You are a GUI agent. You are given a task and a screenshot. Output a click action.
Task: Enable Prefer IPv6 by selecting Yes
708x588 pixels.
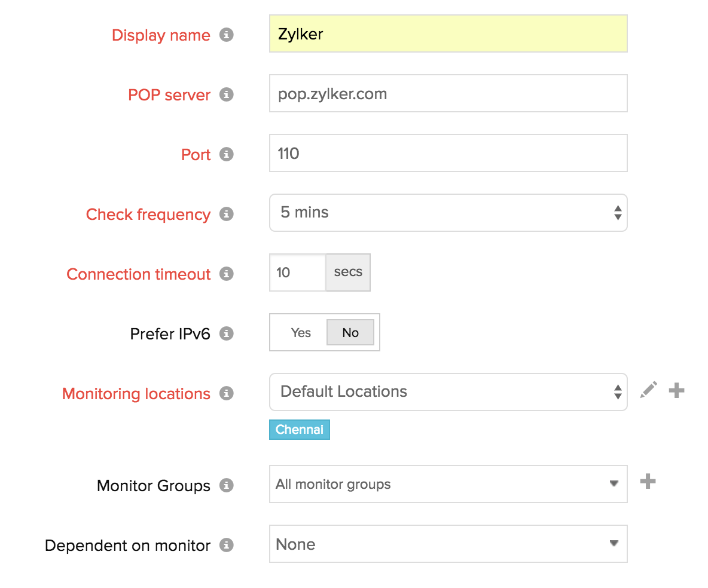point(300,333)
